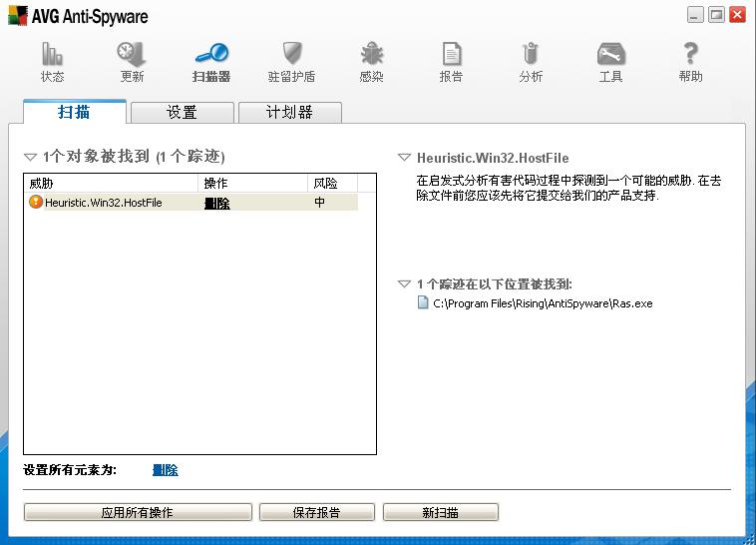Sort by the 操作 column header
This screenshot has width=756, height=545.
tap(252, 183)
